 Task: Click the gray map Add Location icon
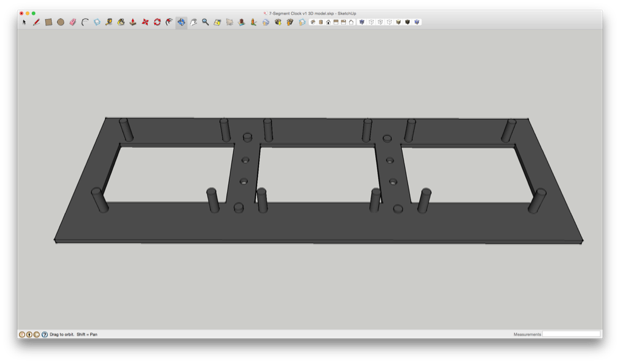229,22
